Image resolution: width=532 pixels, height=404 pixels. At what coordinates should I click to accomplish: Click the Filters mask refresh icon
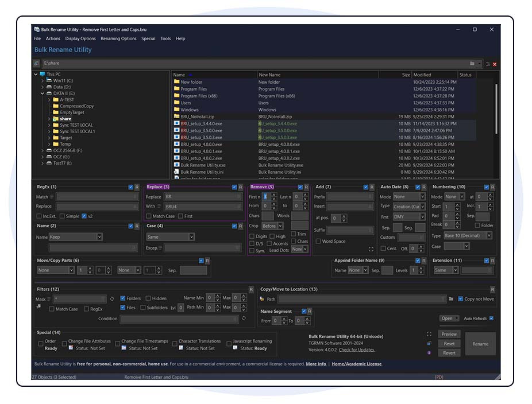(112, 299)
